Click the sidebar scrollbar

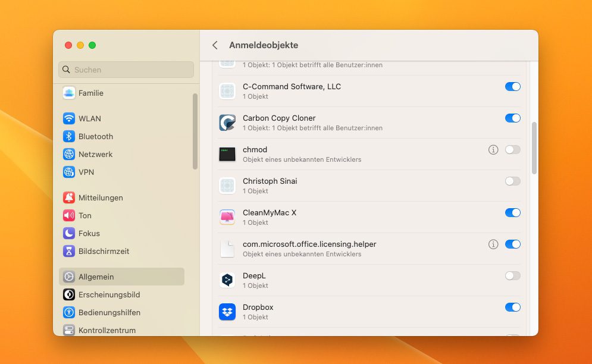tap(195, 131)
